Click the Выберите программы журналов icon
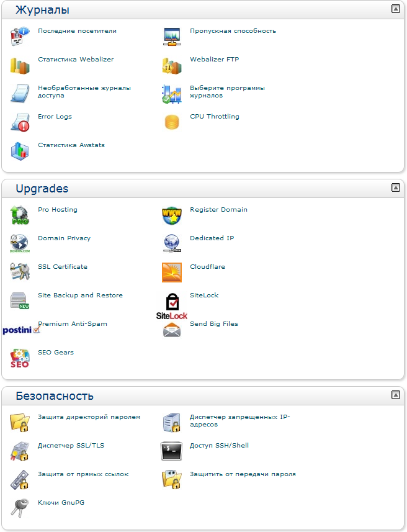The height and width of the screenshot is (532, 407). tap(172, 94)
